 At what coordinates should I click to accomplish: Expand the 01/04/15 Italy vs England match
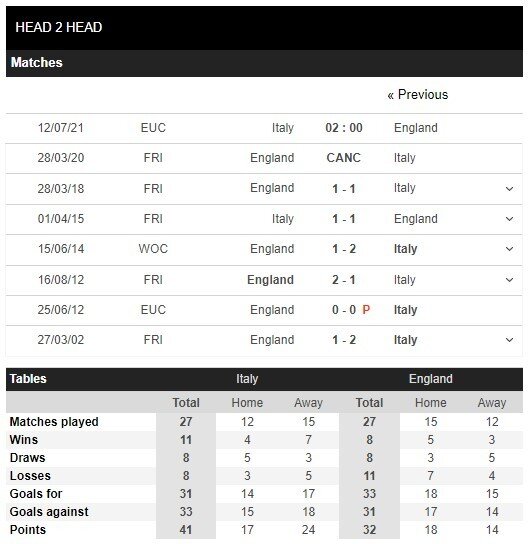point(509,219)
